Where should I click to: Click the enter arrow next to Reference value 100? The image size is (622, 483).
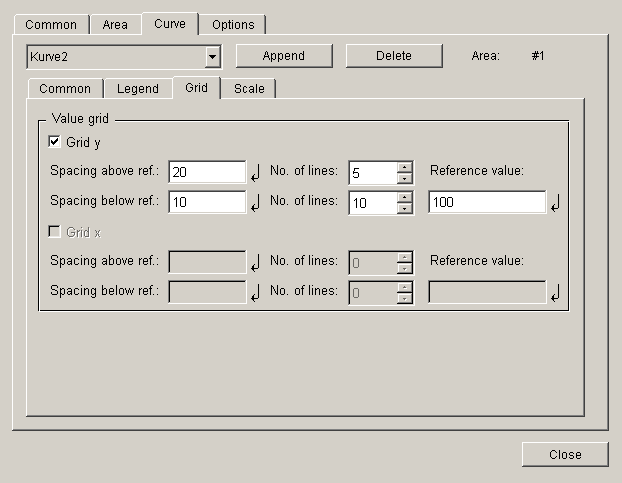tap(556, 204)
